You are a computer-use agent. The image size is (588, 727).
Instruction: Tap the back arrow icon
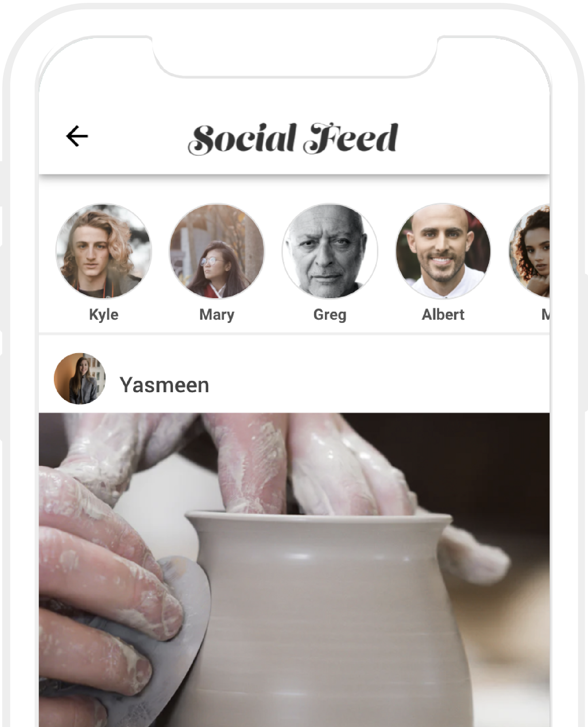(x=77, y=136)
